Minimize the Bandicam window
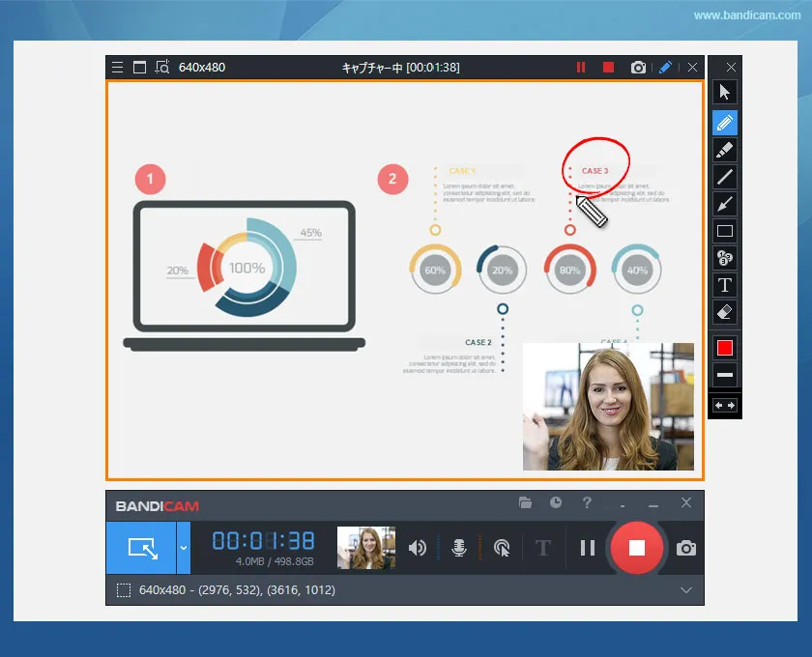The width and height of the screenshot is (812, 657). [x=653, y=505]
